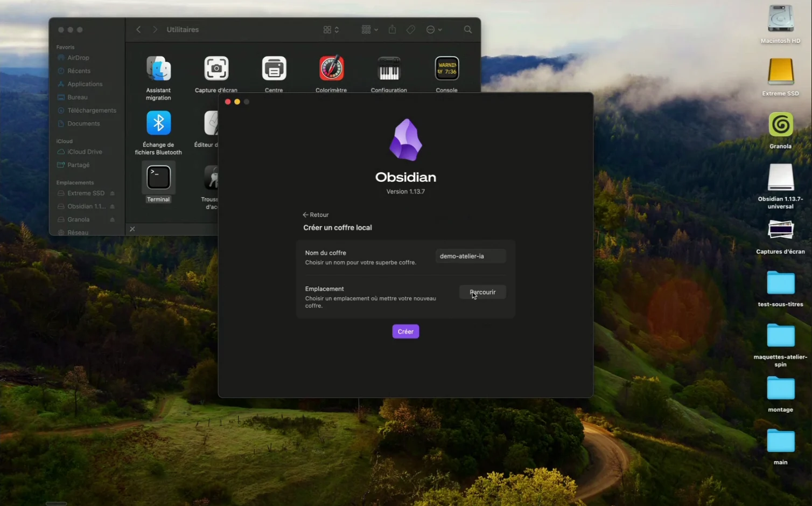Screen dimensions: 812x506
Task: Go back in Finder with left chevron
Action: coord(138,30)
